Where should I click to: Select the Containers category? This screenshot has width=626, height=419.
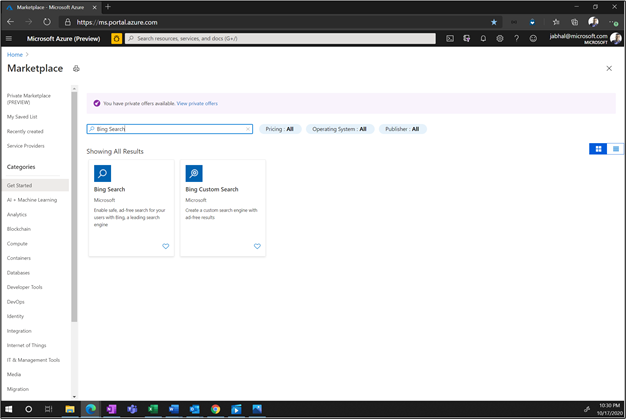coord(19,258)
